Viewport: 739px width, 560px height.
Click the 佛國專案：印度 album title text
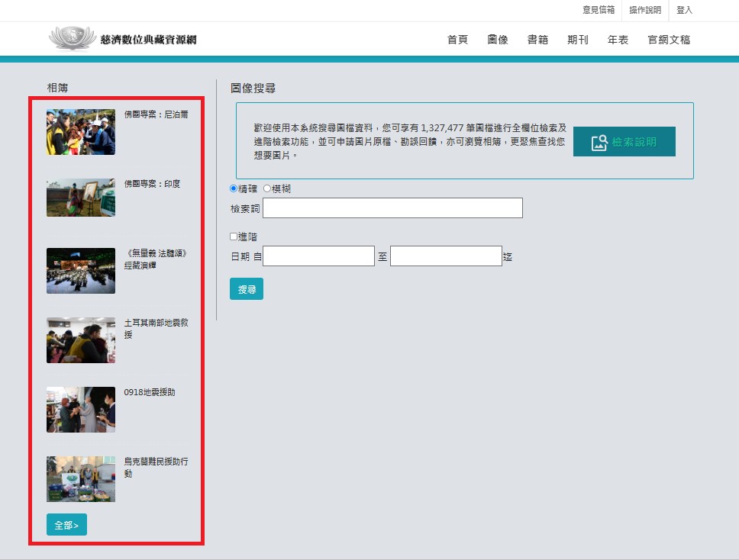coord(152,184)
